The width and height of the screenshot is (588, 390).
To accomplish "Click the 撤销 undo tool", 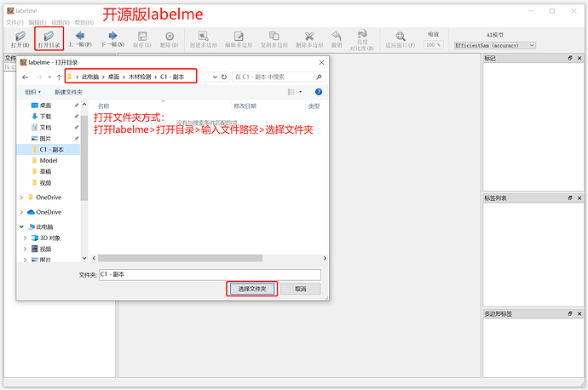I will 337,39.
